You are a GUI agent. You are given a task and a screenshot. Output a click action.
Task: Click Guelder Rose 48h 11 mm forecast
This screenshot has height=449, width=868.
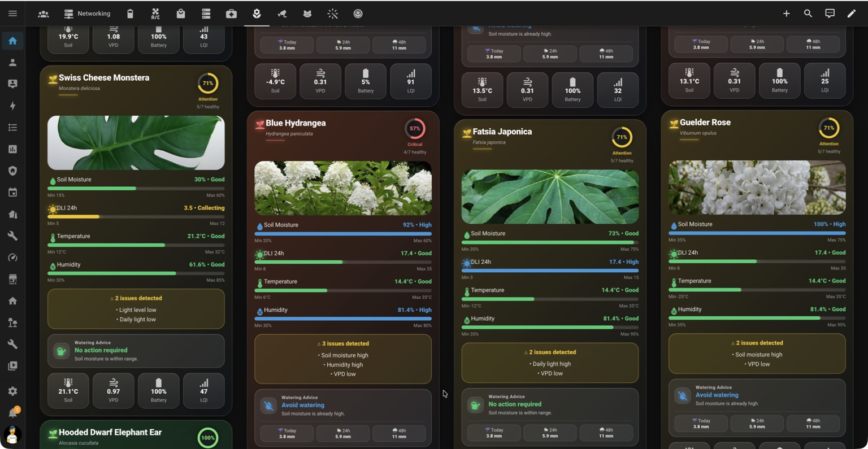coord(813,424)
